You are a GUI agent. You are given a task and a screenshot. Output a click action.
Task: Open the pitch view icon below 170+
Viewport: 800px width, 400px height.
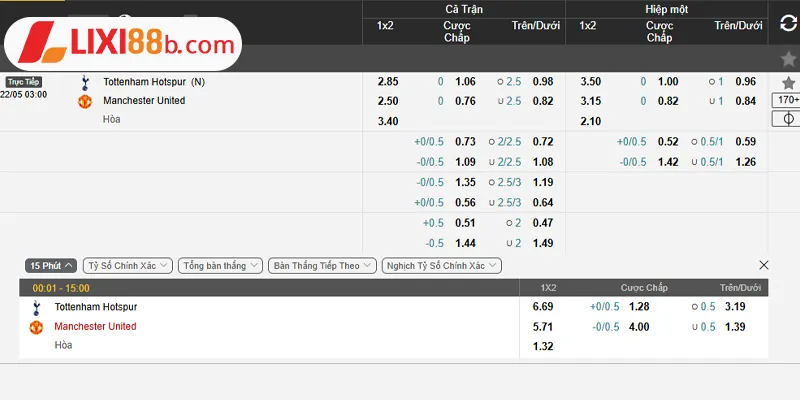click(x=787, y=119)
